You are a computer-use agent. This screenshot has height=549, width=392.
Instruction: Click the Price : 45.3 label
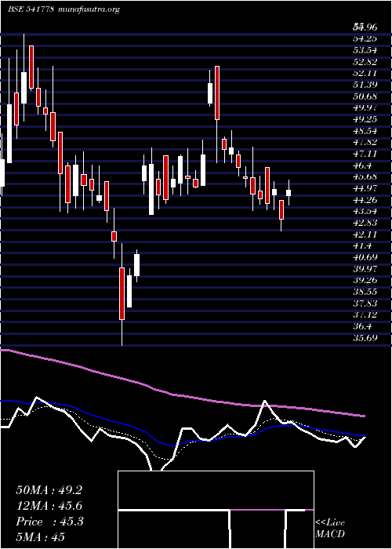tap(49, 522)
